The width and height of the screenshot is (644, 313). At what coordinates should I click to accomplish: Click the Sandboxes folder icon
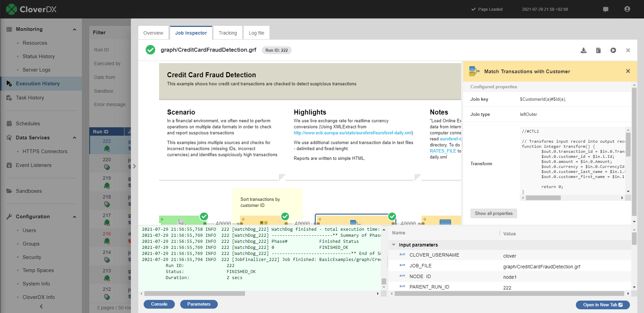coord(9,191)
